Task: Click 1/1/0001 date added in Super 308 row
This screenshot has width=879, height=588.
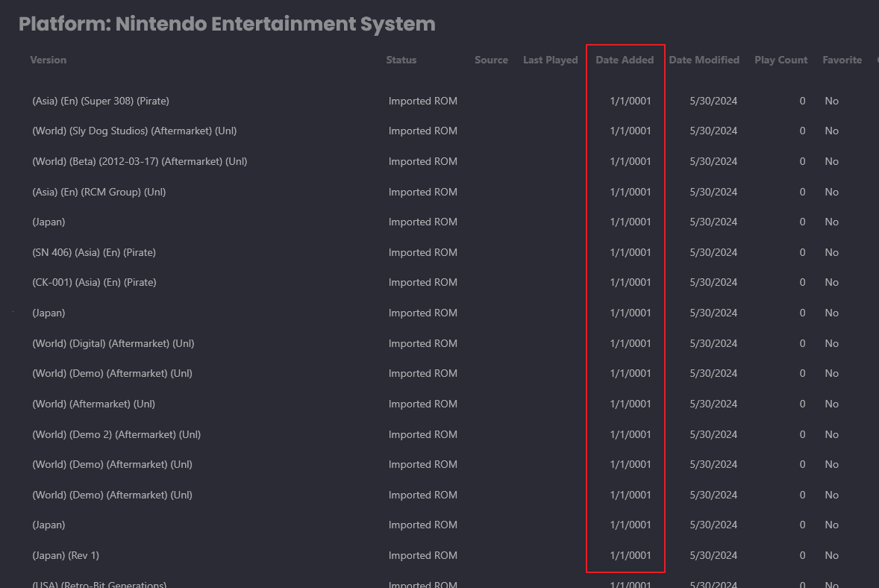Action: click(x=630, y=101)
